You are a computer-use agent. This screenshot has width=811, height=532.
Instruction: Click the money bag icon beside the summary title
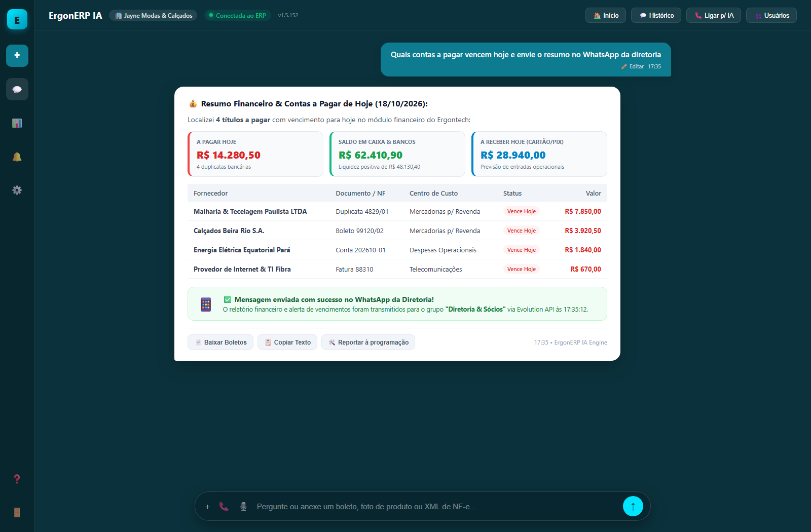pyautogui.click(x=193, y=104)
